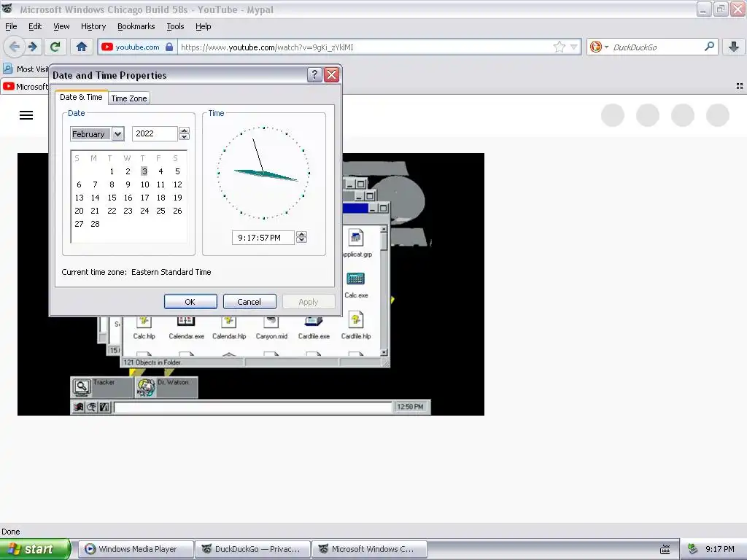Select day 25 in the calendar
Image resolution: width=747 pixels, height=560 pixels.
pyautogui.click(x=161, y=211)
